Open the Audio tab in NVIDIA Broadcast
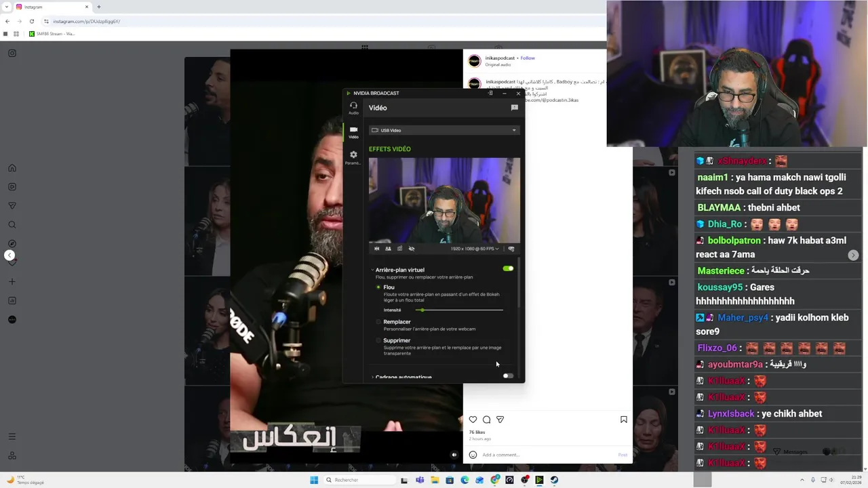 coord(353,108)
